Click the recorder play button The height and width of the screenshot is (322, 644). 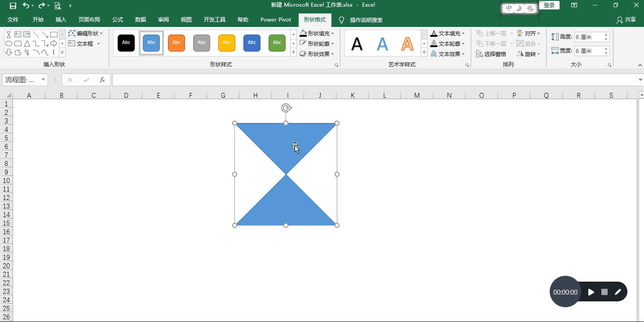591,292
